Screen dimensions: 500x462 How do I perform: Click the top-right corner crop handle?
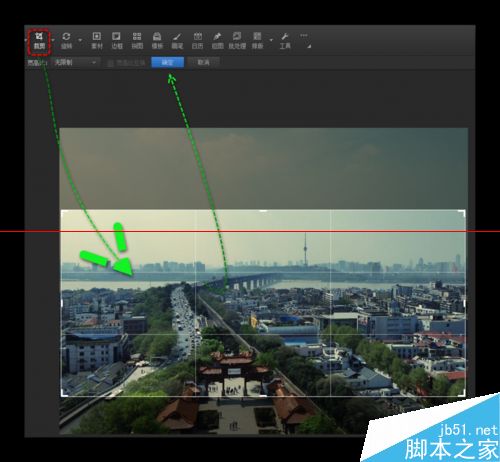click(463, 212)
